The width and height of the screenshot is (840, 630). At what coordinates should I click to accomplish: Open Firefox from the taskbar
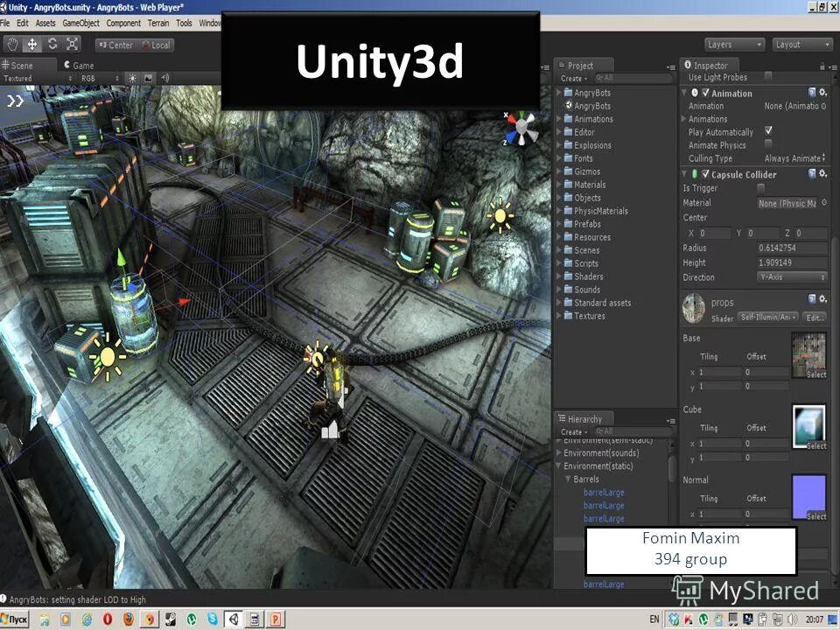pos(129,619)
